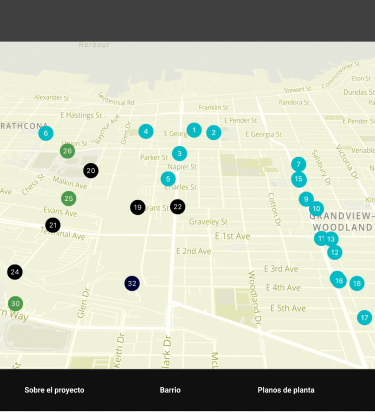Click black map marker number 20
This screenshot has width=375, height=412.
tap(91, 171)
